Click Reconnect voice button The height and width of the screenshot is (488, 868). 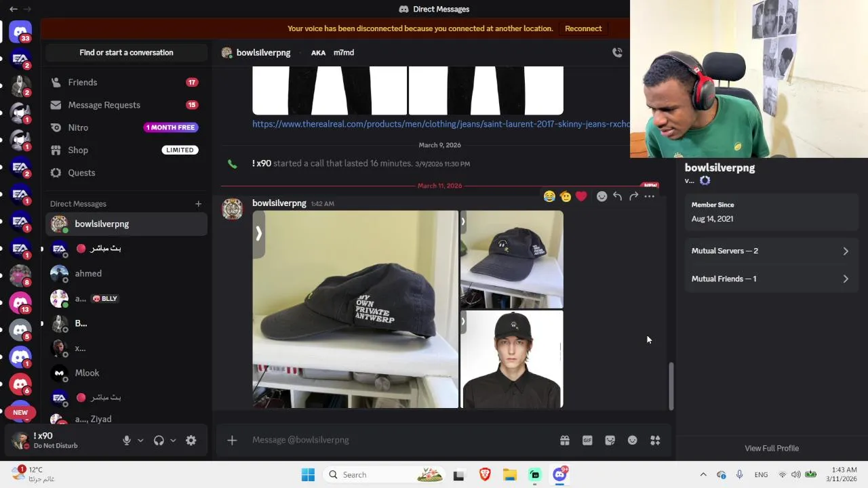point(583,28)
